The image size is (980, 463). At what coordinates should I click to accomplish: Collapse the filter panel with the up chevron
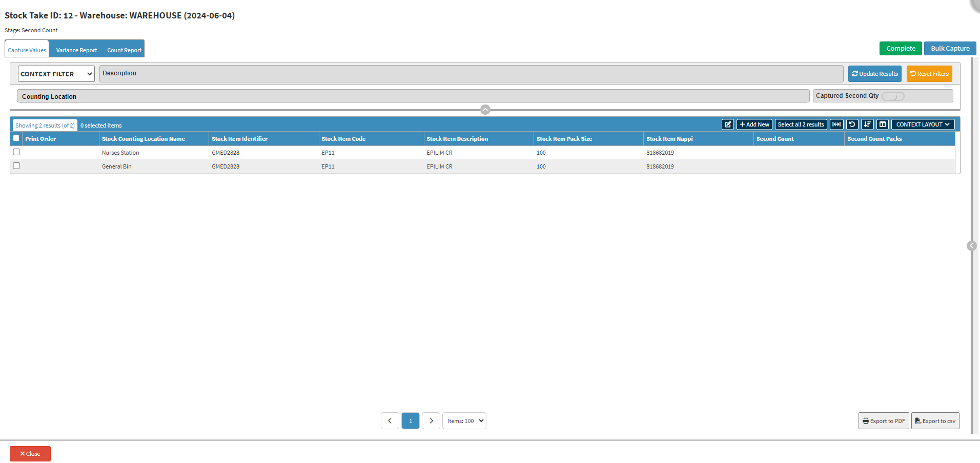[x=485, y=110]
